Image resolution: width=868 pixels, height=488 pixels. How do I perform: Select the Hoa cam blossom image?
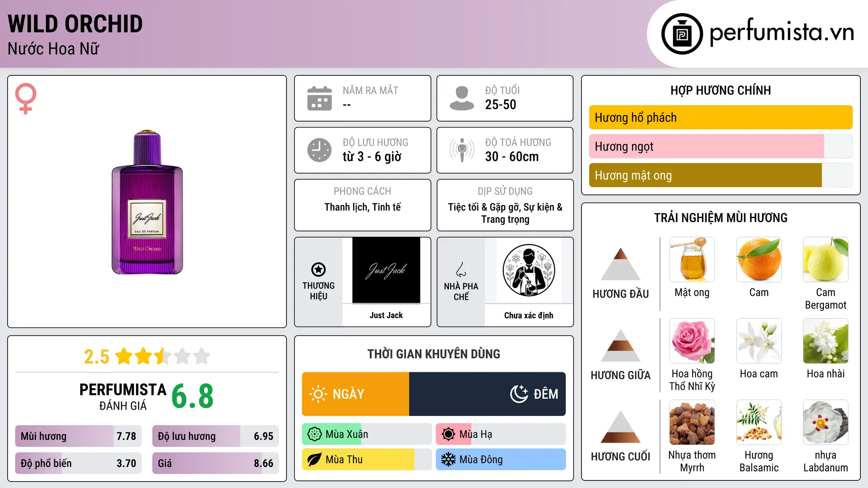[759, 341]
